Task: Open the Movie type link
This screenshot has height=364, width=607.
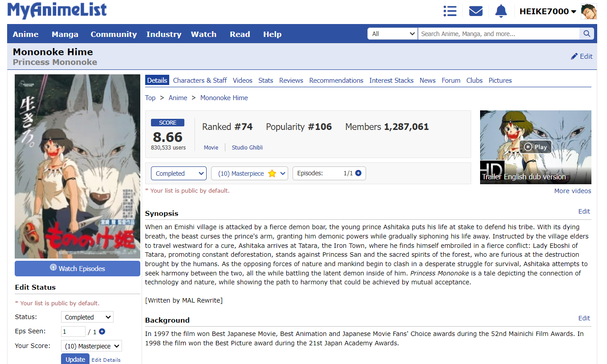Action: 211,147
